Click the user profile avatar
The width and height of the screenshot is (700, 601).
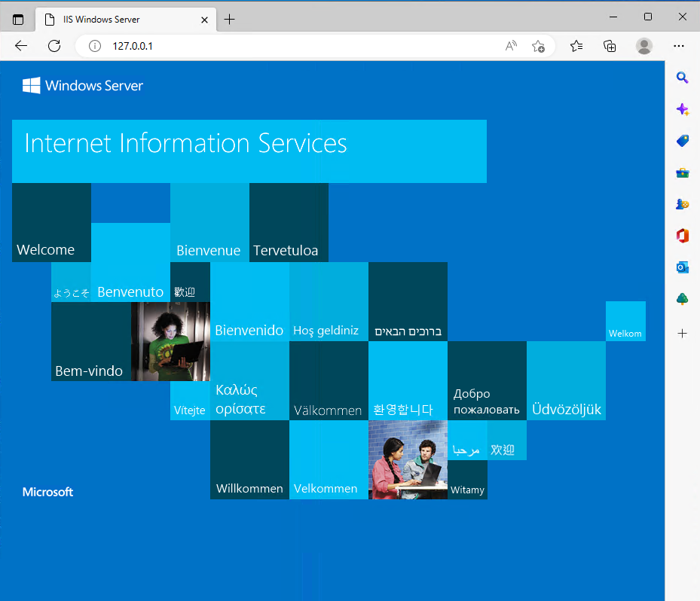644,46
